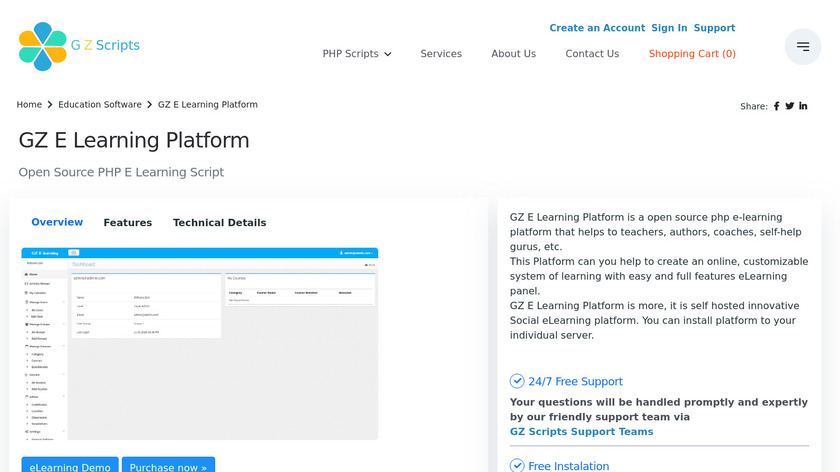The image size is (840, 472).
Task: Click the Sign In link
Action: pyautogui.click(x=669, y=28)
